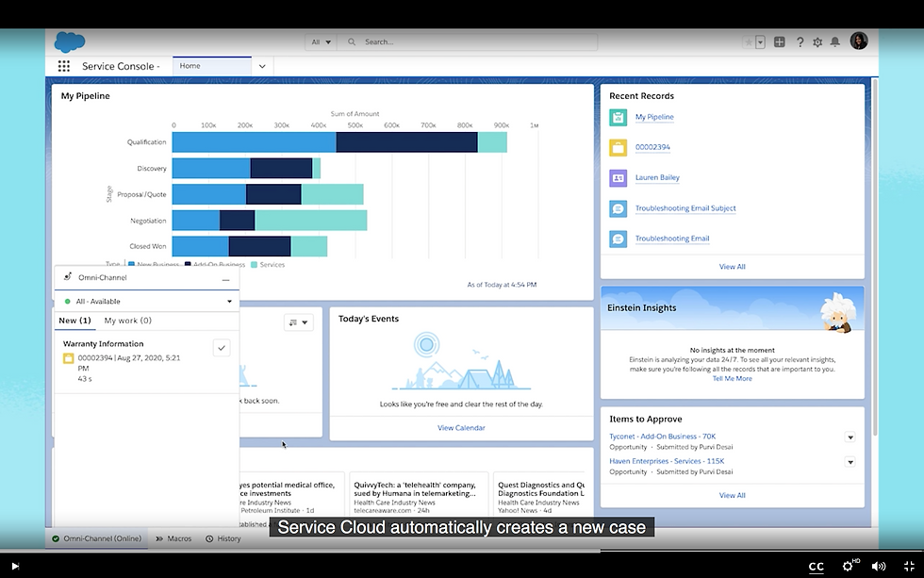Open Lauren Bailey record link

[x=657, y=177]
